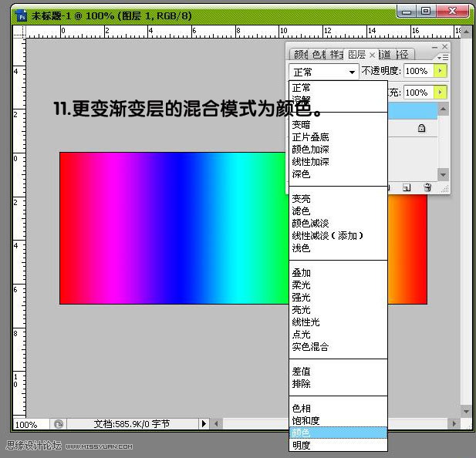The width and height of the screenshot is (476, 458).
Task: Open the 填充 fill slider arrow
Action: tap(441, 93)
